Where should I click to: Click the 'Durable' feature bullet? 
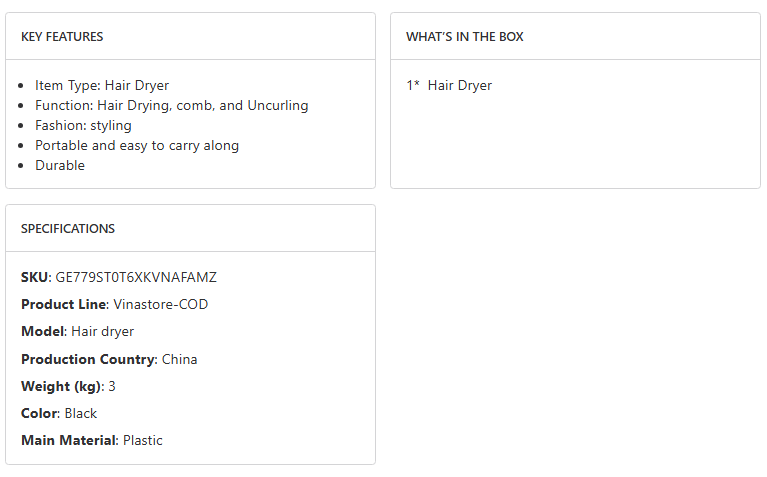coord(60,166)
